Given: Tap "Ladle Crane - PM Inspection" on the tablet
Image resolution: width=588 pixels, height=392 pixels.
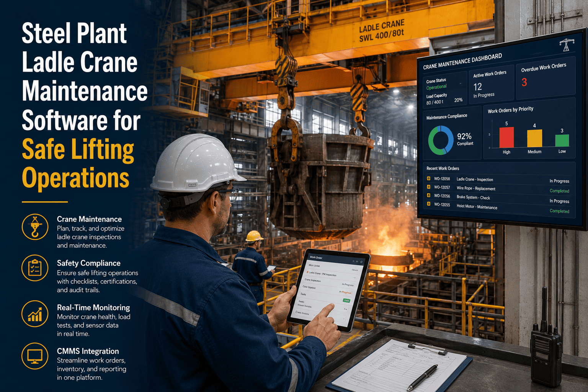Looking at the screenshot, I should pos(323,274).
